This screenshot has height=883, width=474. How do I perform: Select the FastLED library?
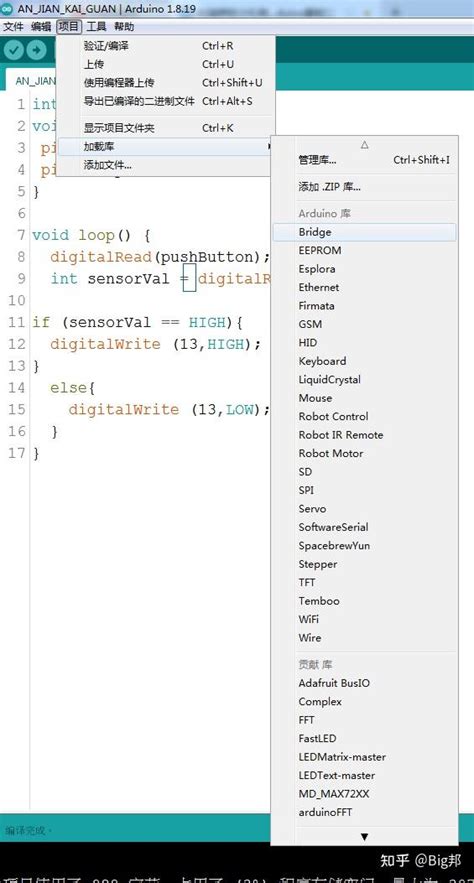364,738
